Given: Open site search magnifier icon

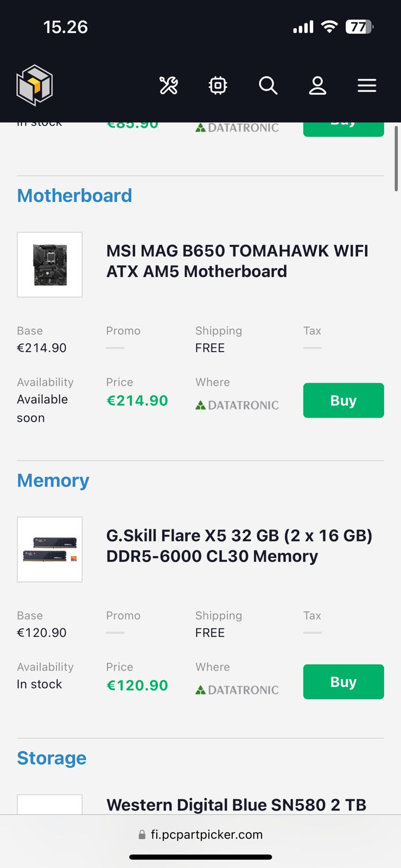Looking at the screenshot, I should pos(268,86).
